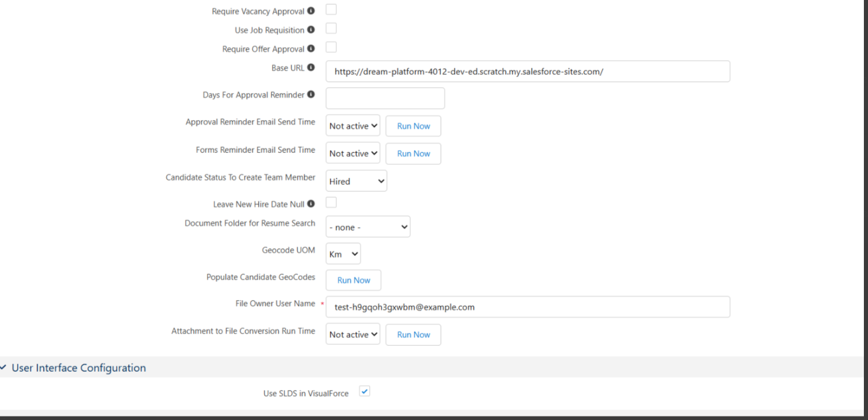Enable the Require Vacancy Approval checkbox
Viewport: 868px width, 420px height.
point(331,9)
